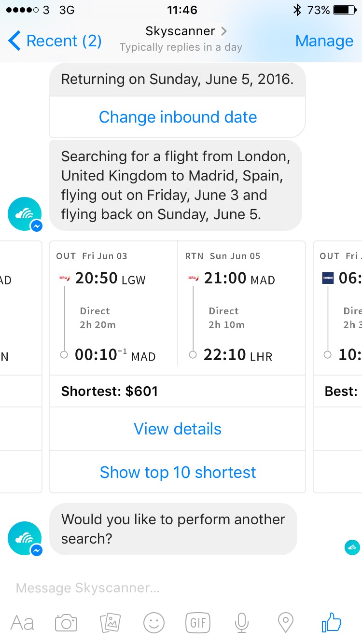Tap the Skyscanner bot avatar
The width and height of the screenshot is (362, 644).
click(25, 213)
